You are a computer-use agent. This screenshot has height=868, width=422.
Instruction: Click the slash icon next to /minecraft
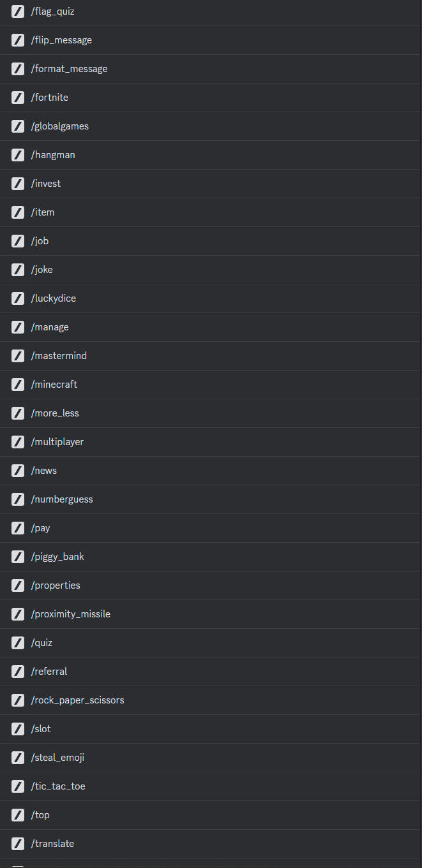pyautogui.click(x=18, y=385)
